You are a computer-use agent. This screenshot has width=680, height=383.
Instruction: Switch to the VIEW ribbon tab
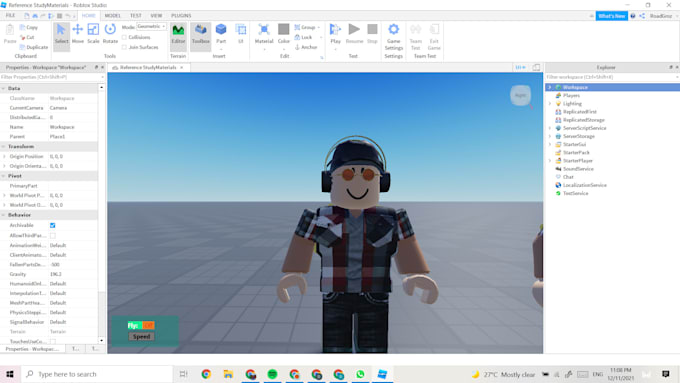point(156,16)
